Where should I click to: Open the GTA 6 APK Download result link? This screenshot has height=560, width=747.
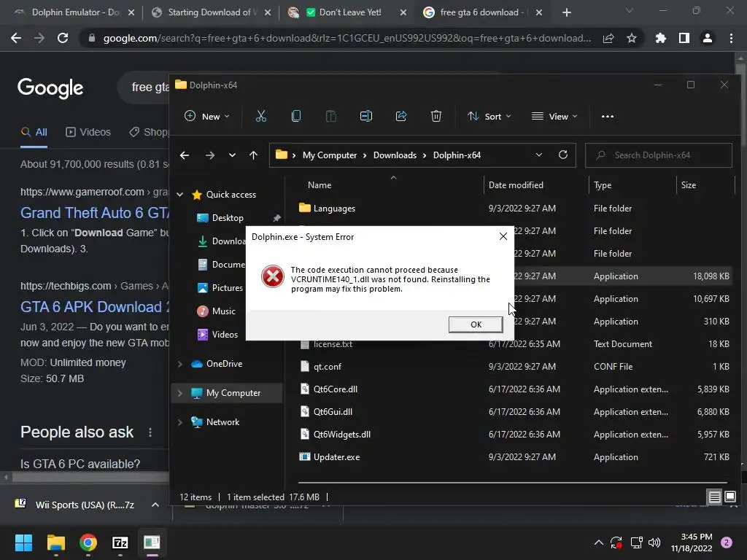click(94, 307)
